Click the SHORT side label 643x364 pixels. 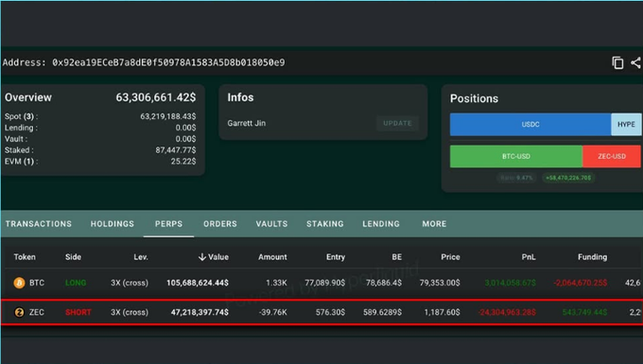(x=78, y=312)
